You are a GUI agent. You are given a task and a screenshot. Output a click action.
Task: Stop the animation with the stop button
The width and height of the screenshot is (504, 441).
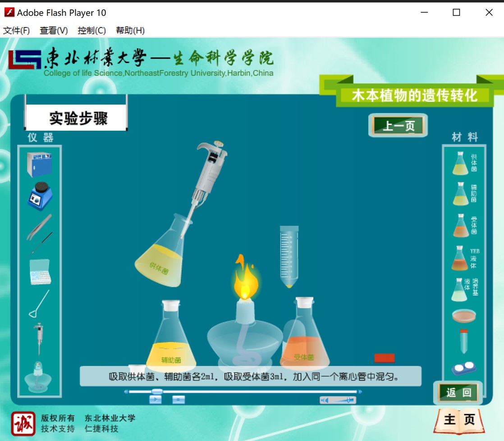point(179,400)
